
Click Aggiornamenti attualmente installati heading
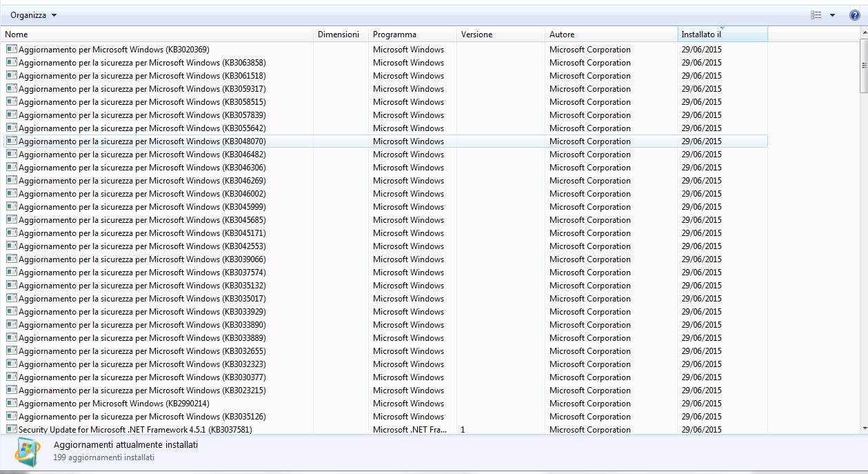[x=125, y=445]
